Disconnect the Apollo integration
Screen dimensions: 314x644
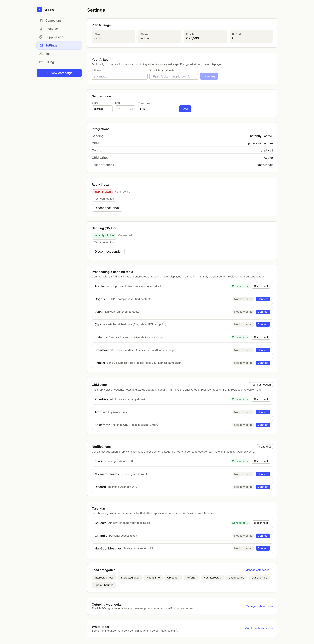(261, 286)
